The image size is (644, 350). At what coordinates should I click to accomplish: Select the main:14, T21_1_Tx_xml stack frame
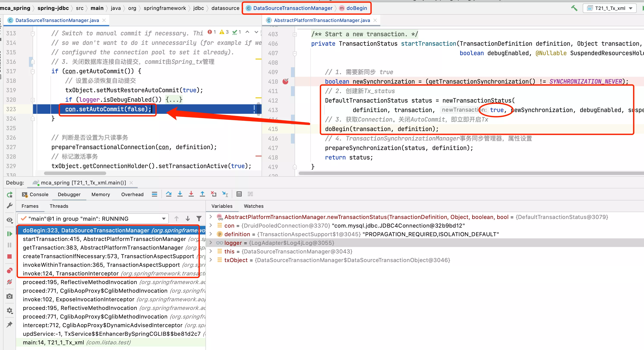[x=111, y=342]
